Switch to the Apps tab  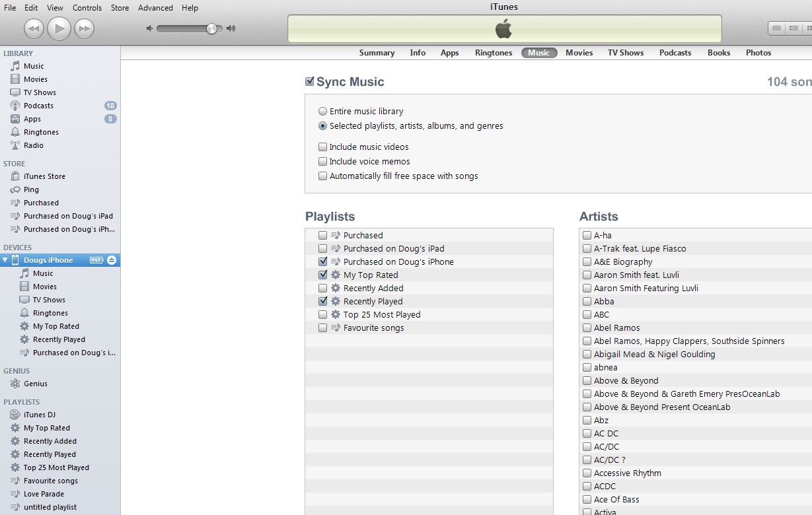(449, 53)
